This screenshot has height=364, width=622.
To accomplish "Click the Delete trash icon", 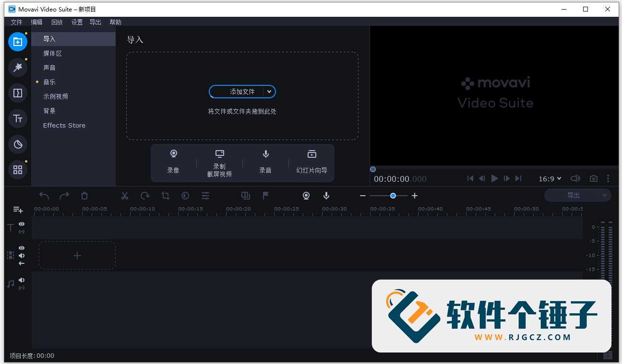I will point(84,196).
